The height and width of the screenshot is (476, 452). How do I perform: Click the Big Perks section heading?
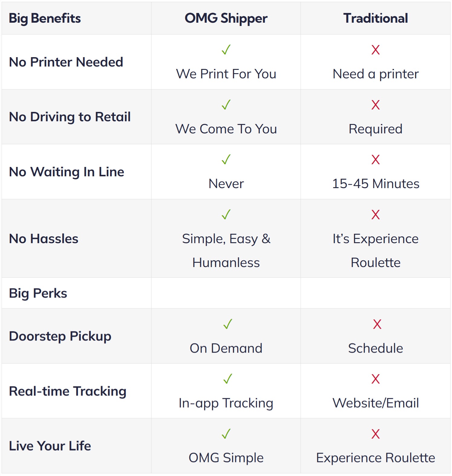tap(38, 293)
